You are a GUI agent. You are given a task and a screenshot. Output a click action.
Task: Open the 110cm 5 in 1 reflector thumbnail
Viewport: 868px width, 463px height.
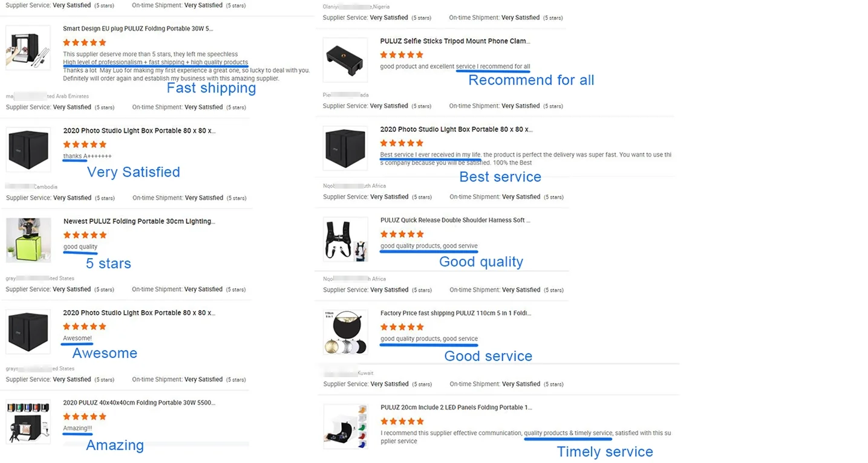pos(345,332)
